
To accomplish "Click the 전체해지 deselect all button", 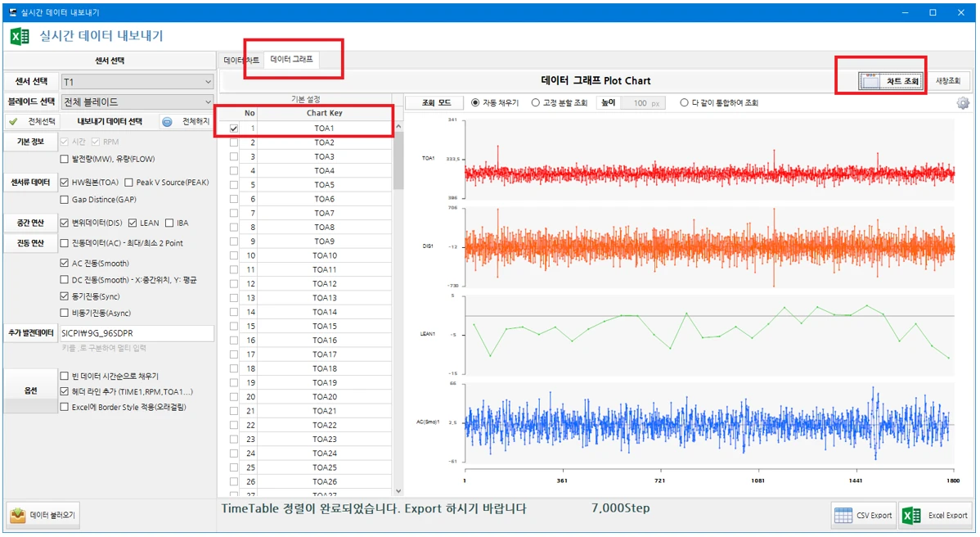I will pyautogui.click(x=187, y=121).
